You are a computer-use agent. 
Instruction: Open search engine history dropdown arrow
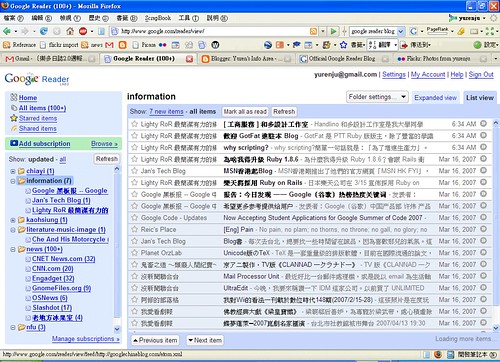pos(401,31)
